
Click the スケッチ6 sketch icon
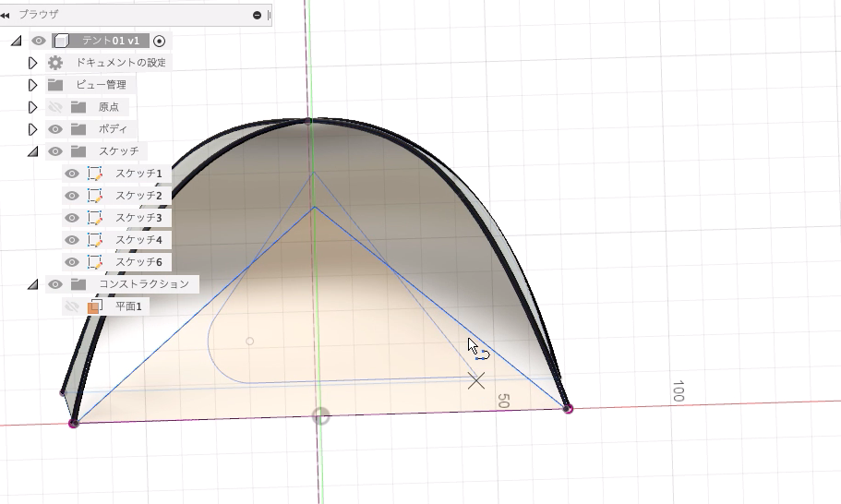[x=95, y=262]
